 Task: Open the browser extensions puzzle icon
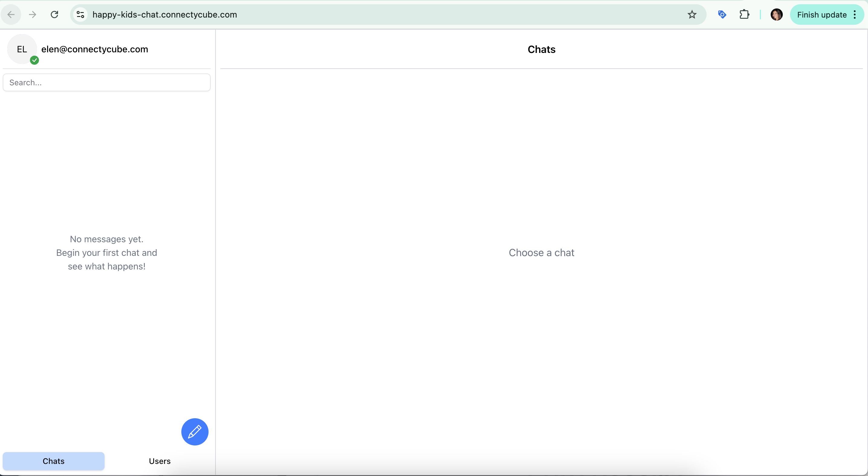(744, 15)
